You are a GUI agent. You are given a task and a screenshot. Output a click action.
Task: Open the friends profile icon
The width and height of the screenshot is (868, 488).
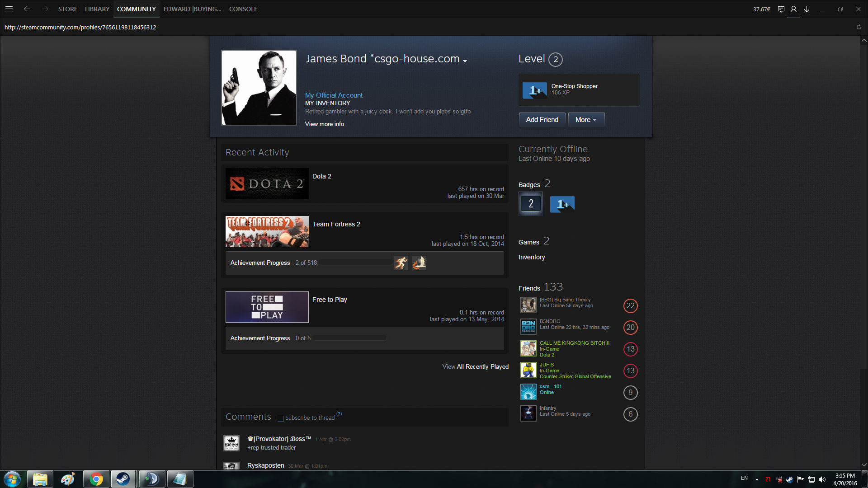[793, 9]
